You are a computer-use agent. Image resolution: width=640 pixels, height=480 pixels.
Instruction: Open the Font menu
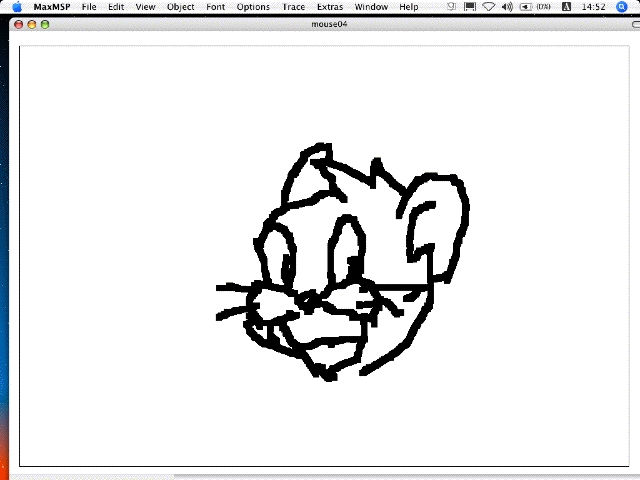tap(216, 7)
